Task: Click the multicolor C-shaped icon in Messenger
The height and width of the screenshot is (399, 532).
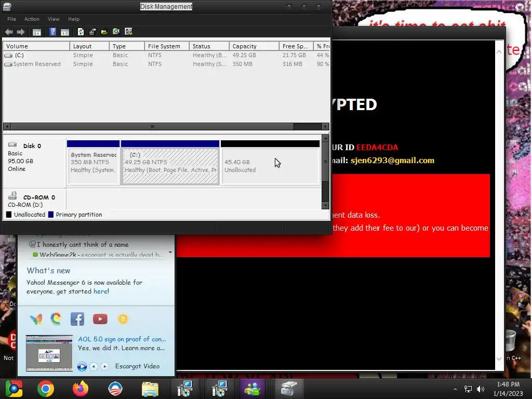Action: tap(56, 319)
